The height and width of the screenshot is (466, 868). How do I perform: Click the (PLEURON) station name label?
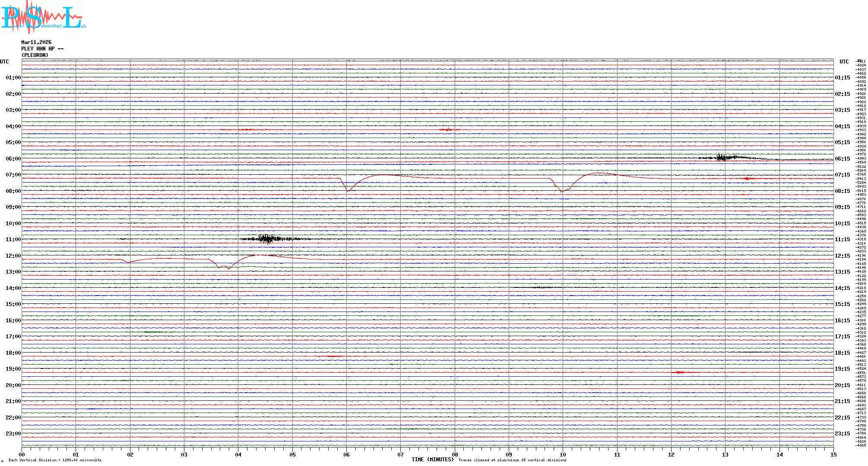(35, 55)
